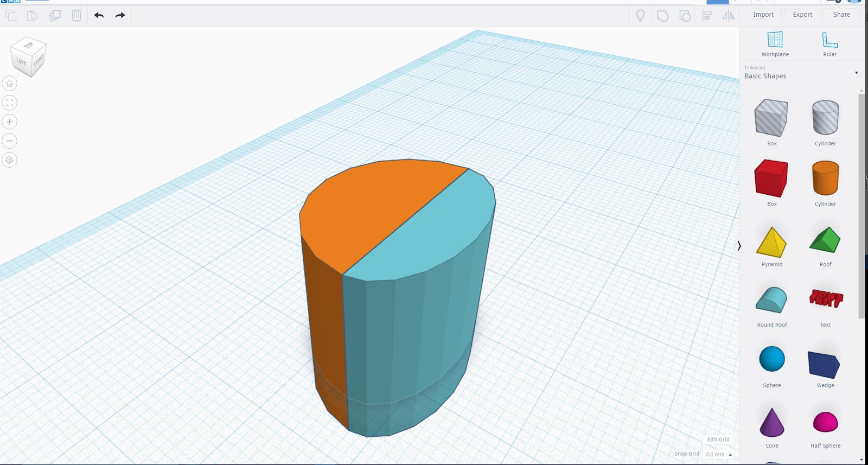The image size is (868, 465).
Task: Pick the orange Cylinder shape
Action: 825,178
